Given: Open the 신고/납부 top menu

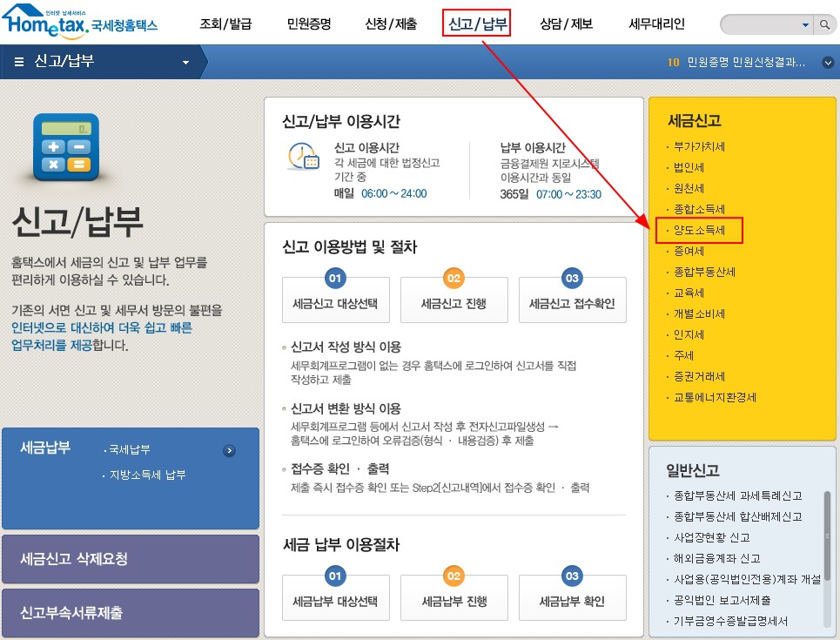Looking at the screenshot, I should tap(477, 24).
